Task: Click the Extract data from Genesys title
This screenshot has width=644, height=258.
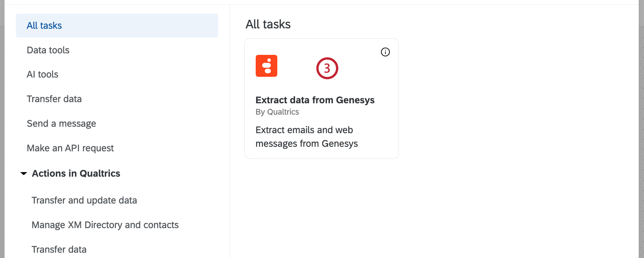Action: pyautogui.click(x=315, y=100)
